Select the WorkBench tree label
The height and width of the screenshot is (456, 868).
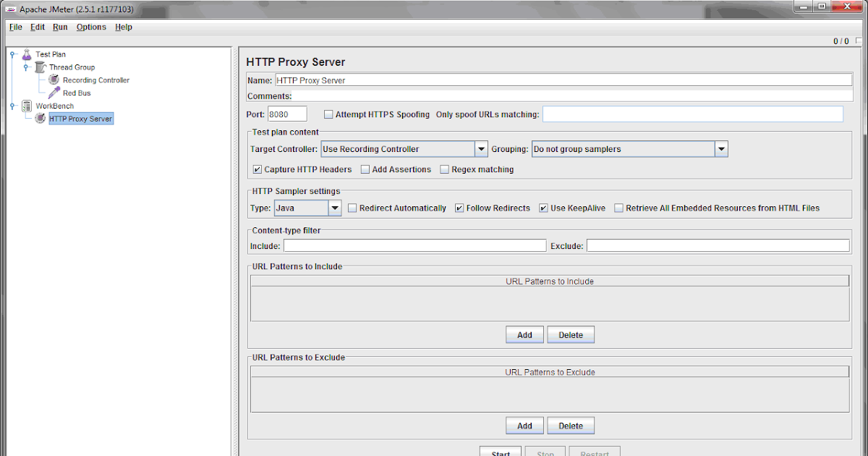coord(55,106)
